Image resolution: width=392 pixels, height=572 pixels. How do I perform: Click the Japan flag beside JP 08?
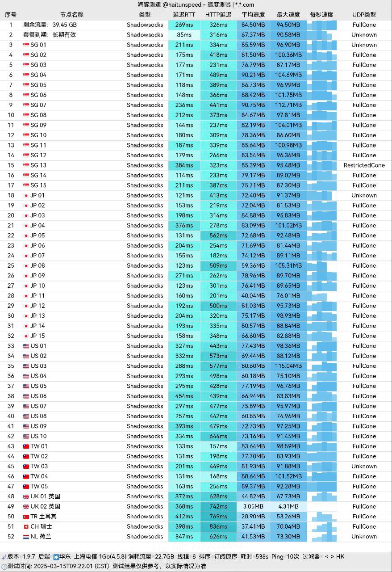tap(26, 265)
